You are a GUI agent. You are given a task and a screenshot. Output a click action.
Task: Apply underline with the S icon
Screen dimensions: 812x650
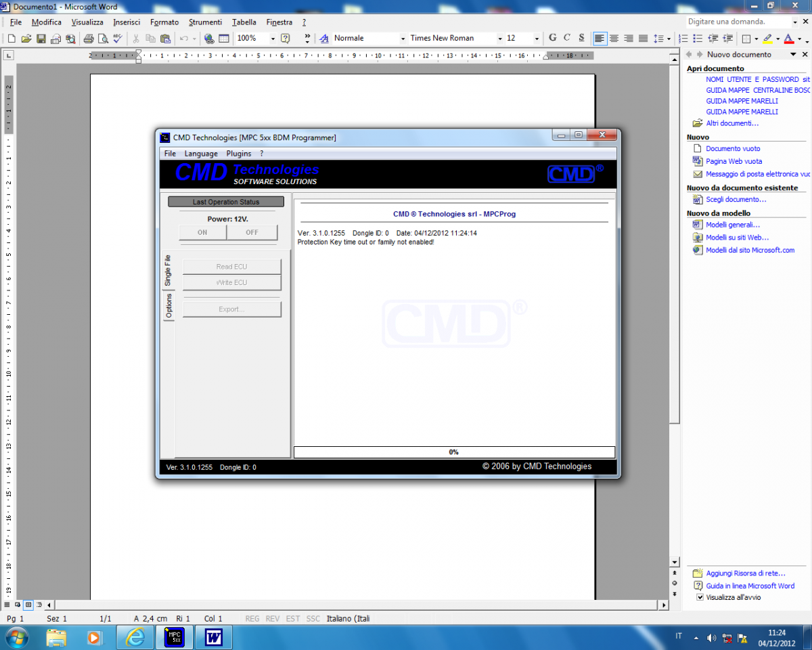[582, 38]
